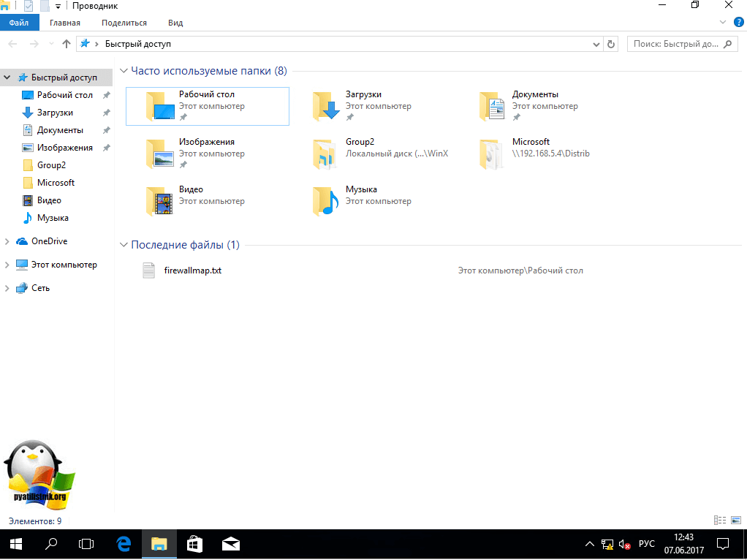Click the Back navigation arrow
This screenshot has height=560, width=747.
[x=13, y=44]
